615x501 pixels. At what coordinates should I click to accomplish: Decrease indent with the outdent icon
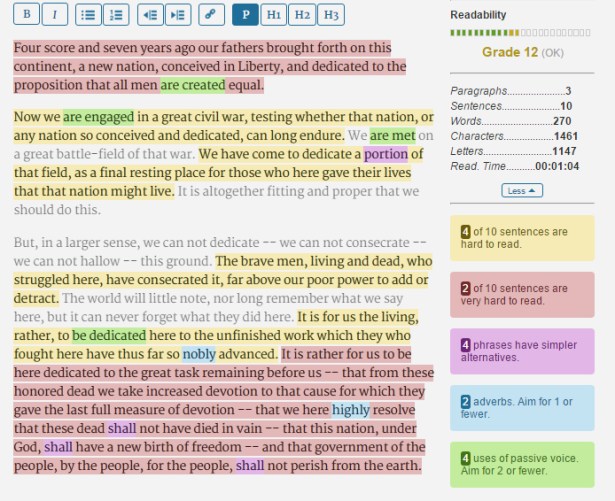point(150,16)
